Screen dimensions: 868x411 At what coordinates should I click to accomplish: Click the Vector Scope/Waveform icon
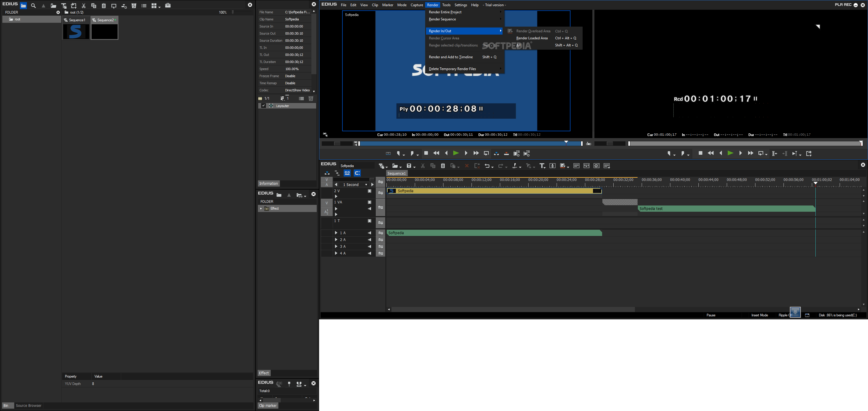tap(596, 166)
